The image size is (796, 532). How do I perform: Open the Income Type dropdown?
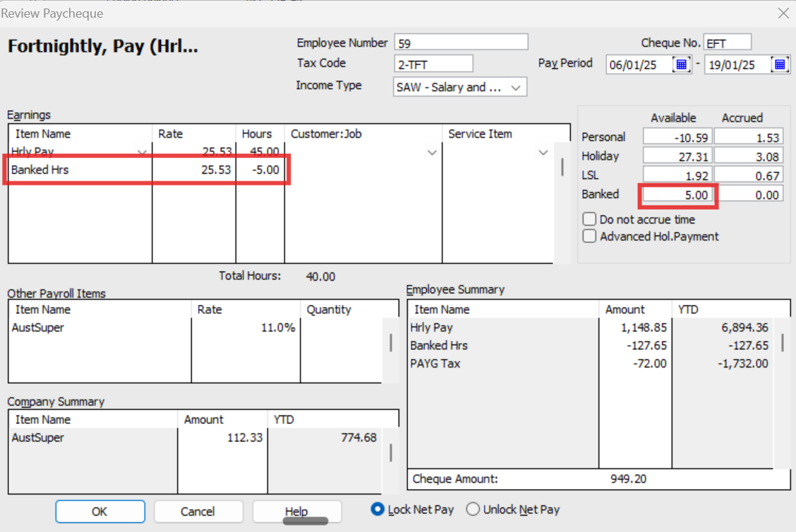[516, 87]
